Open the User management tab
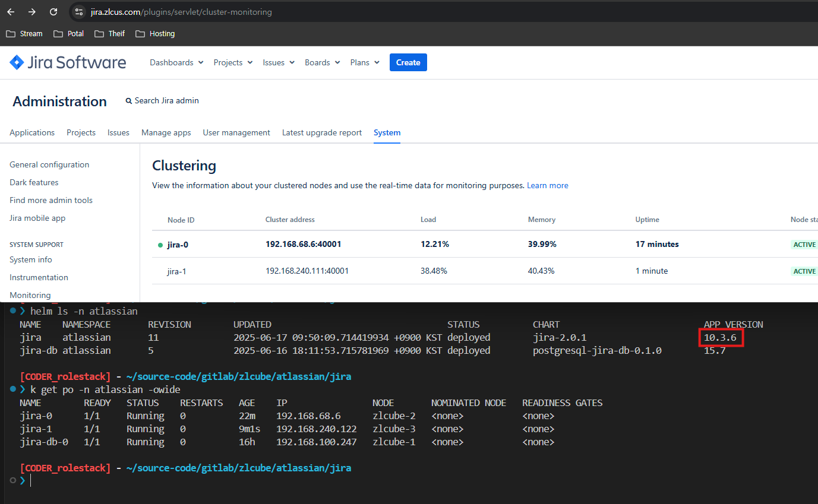The height and width of the screenshot is (504, 818). tap(236, 133)
